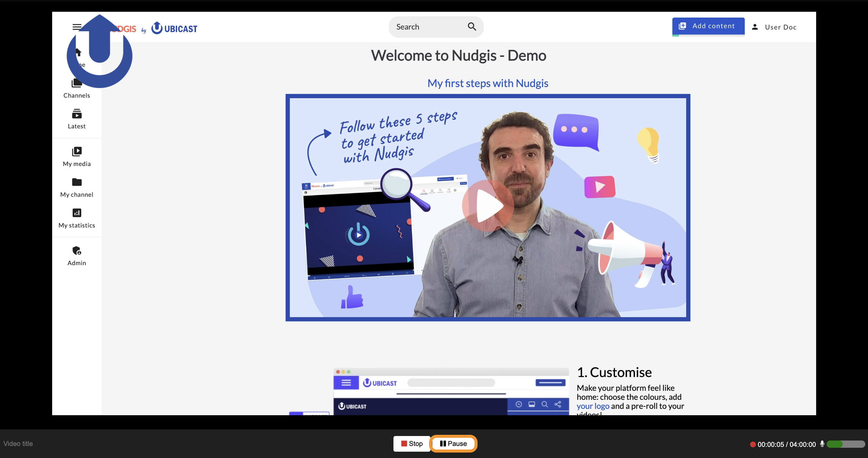The image size is (868, 458).
Task: Open Channels in the sidebar
Action: point(77,89)
